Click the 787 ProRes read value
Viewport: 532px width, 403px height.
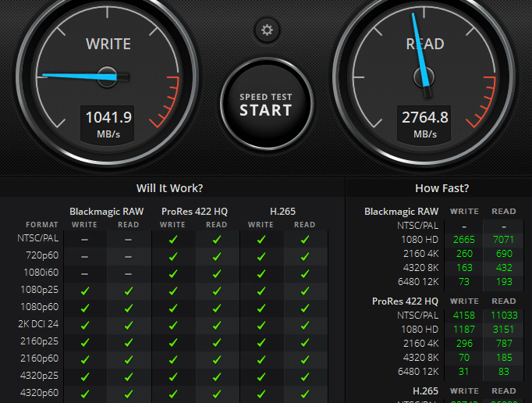point(504,343)
